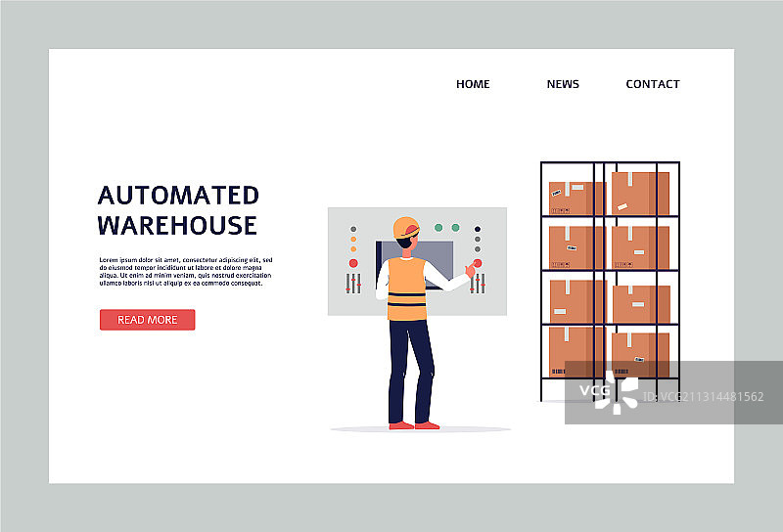Click the dark navy light at panel's top right
783x532 pixels.
pos(478,229)
